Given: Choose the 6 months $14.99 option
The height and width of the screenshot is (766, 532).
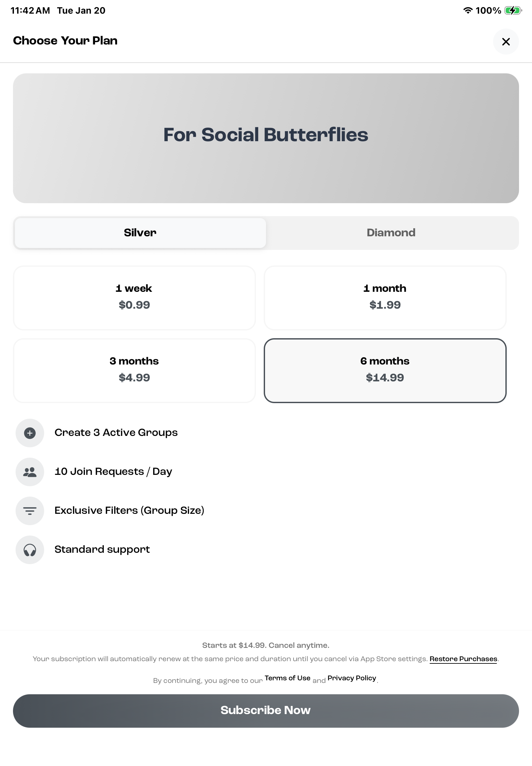Looking at the screenshot, I should (x=385, y=370).
